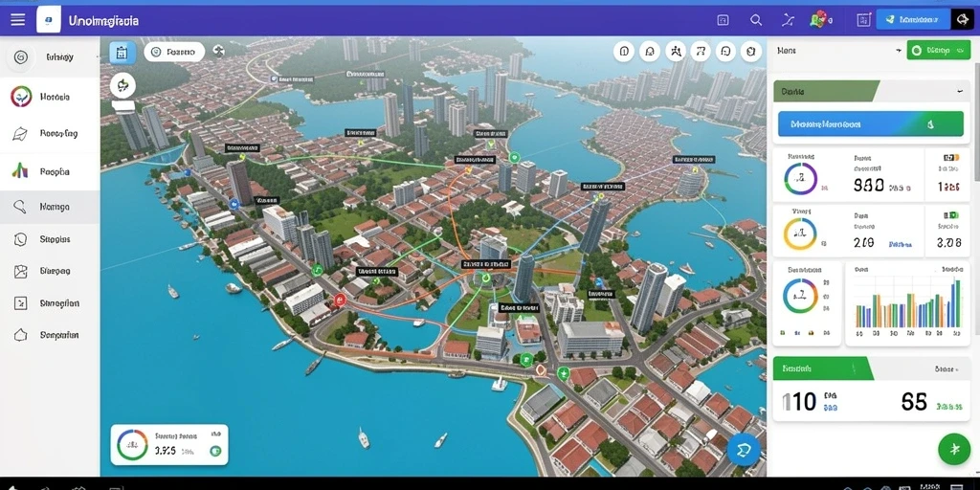Image resolution: width=980 pixels, height=490 pixels.
Task: Click the wide blue-green gradient button in the right panel
Action: (870, 123)
